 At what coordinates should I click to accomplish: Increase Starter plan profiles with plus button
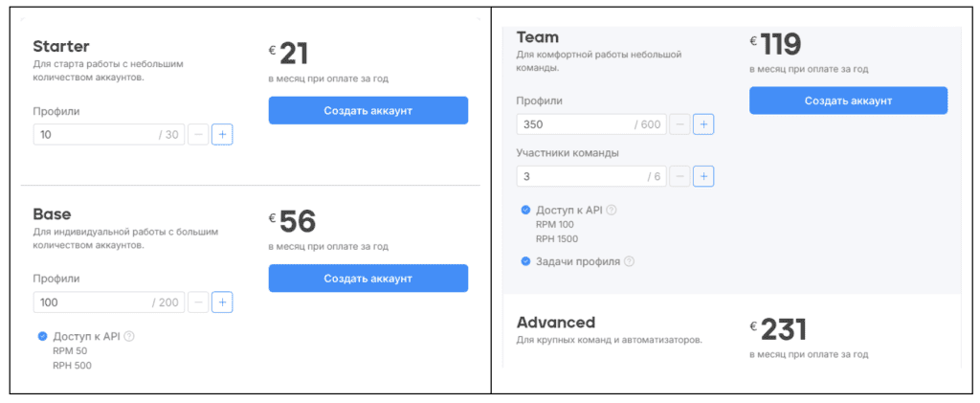click(222, 134)
